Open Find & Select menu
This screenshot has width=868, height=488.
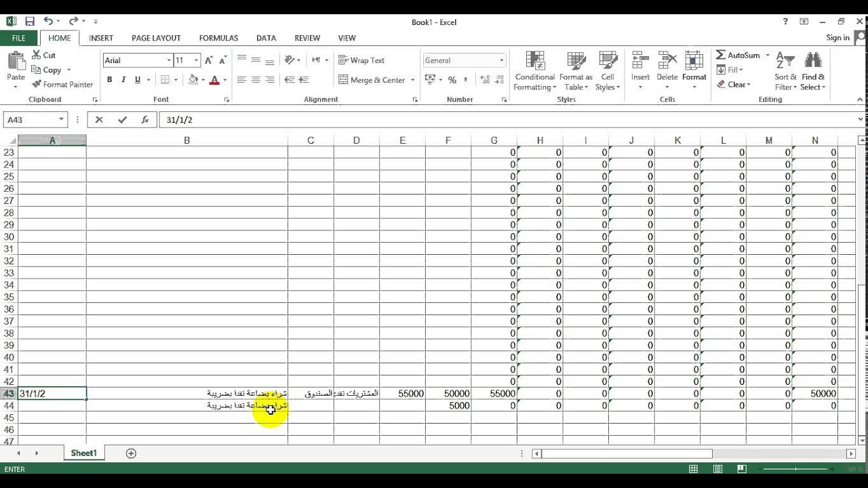tap(812, 71)
